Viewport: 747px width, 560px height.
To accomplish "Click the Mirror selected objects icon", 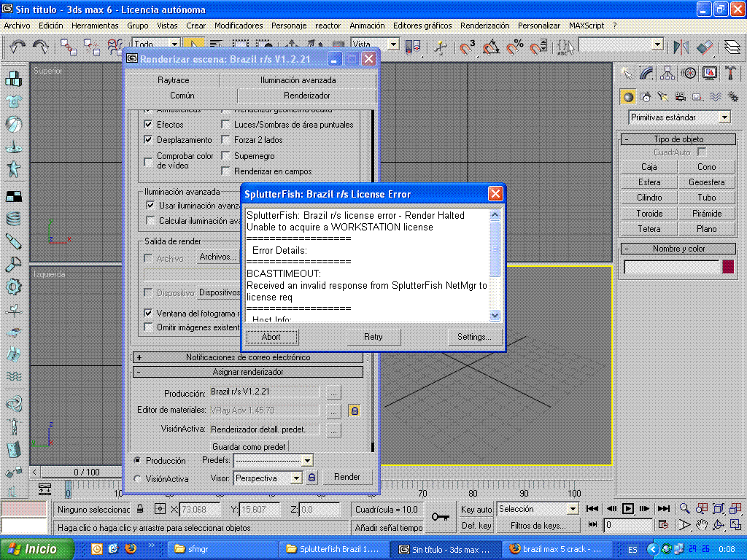I will [681, 47].
